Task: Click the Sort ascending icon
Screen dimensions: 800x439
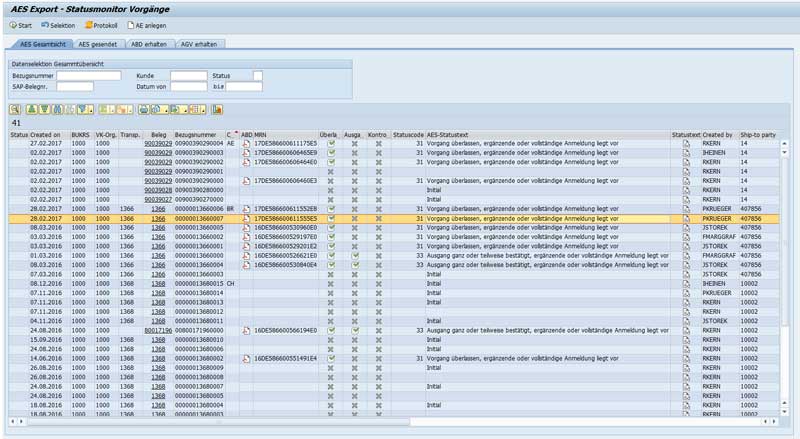Action: (x=32, y=110)
